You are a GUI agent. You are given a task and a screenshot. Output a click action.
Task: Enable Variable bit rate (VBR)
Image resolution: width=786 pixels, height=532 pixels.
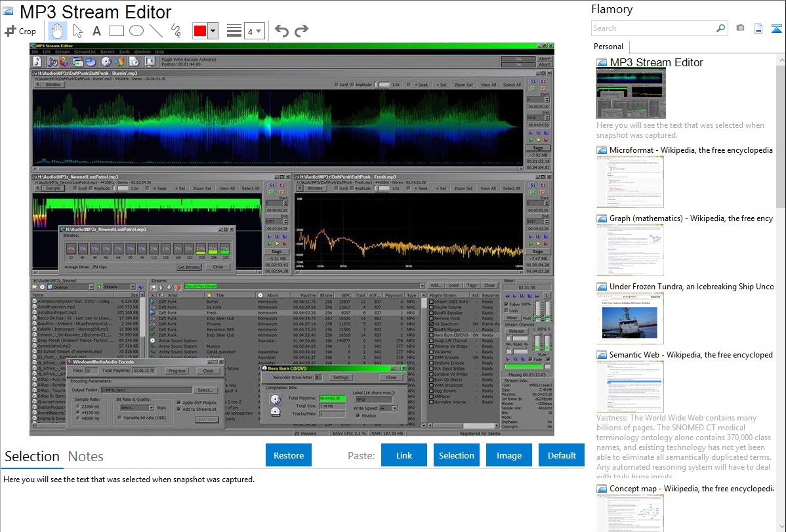pos(118,419)
